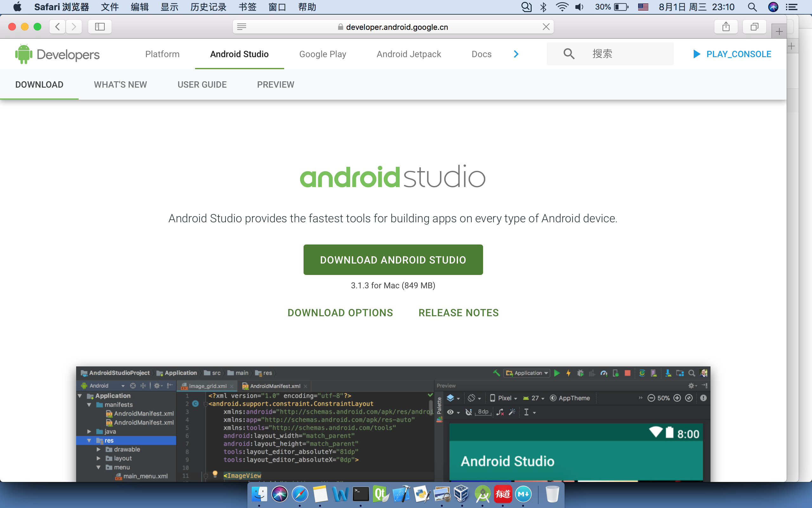
Task: Show all tabs overview
Action: (x=754, y=27)
